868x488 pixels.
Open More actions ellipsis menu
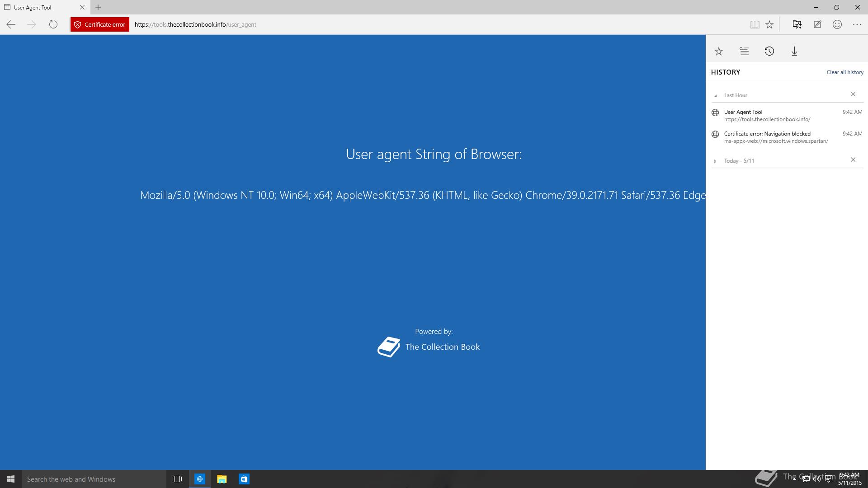pos(857,24)
